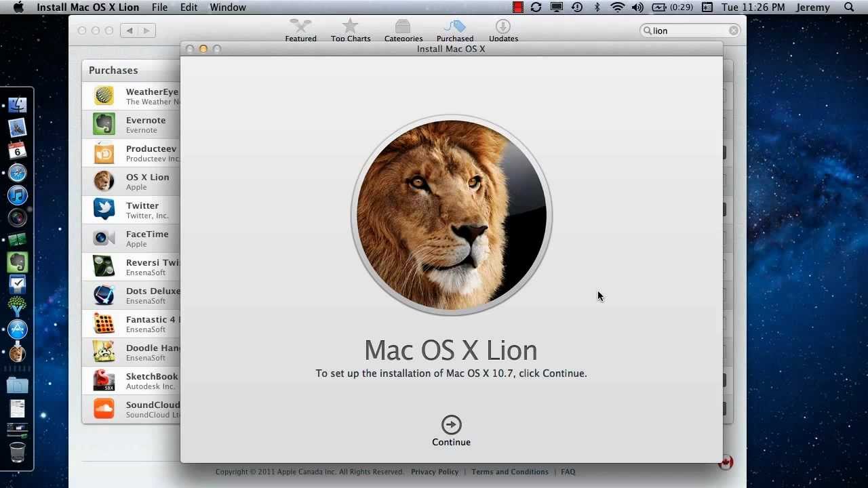Image resolution: width=868 pixels, height=488 pixels.
Task: Open the Wi-Fi status menu
Action: click(x=617, y=7)
